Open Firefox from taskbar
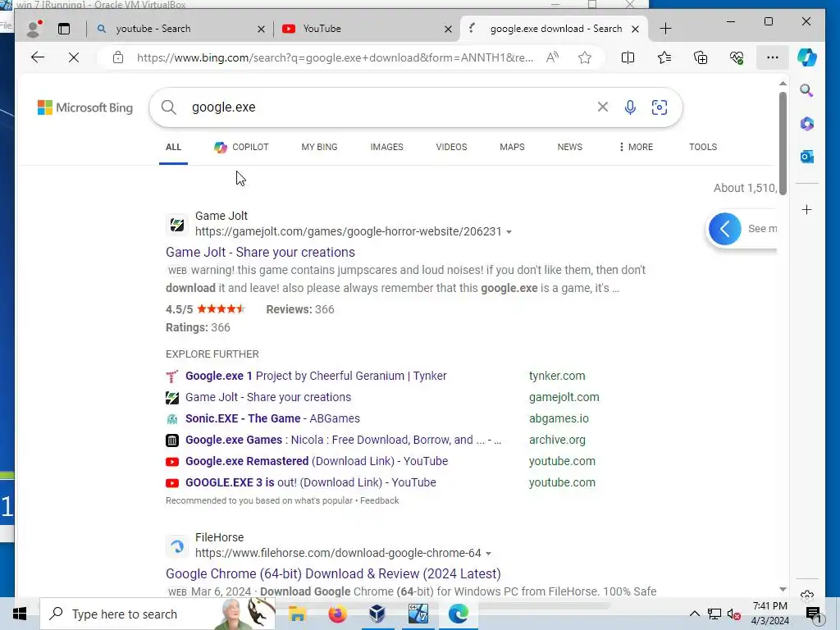This screenshot has width=840, height=630. coord(337,614)
